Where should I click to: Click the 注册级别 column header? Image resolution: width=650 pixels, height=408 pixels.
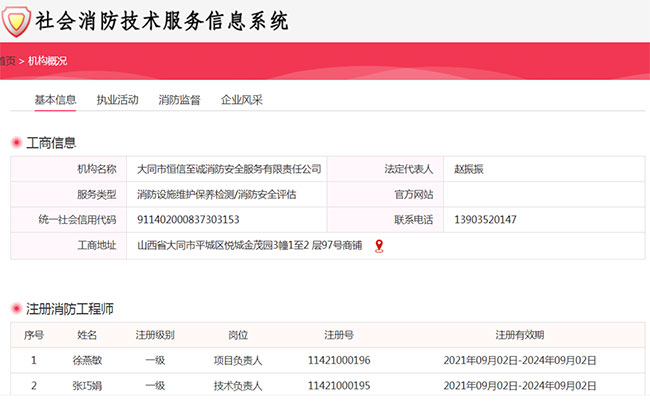point(155,335)
